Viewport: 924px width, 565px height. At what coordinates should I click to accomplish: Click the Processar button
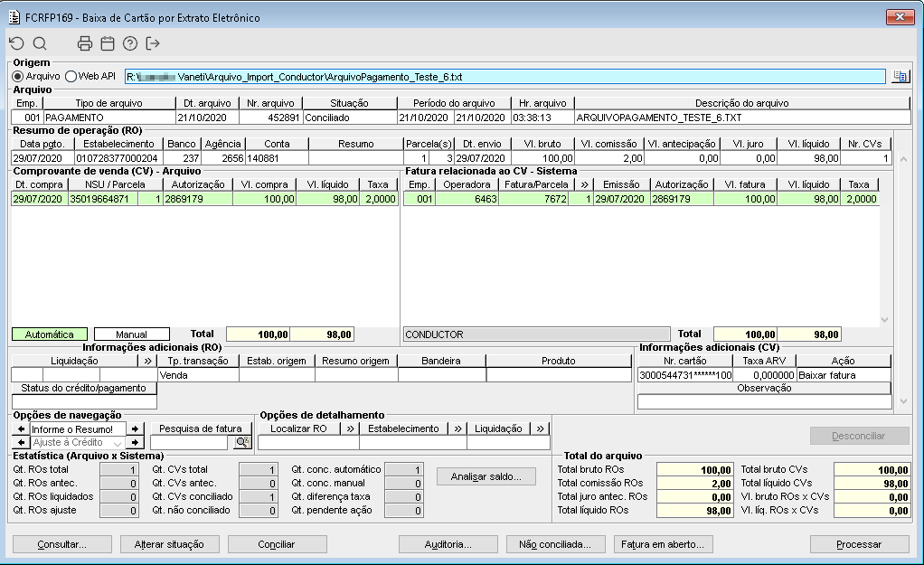click(x=859, y=544)
